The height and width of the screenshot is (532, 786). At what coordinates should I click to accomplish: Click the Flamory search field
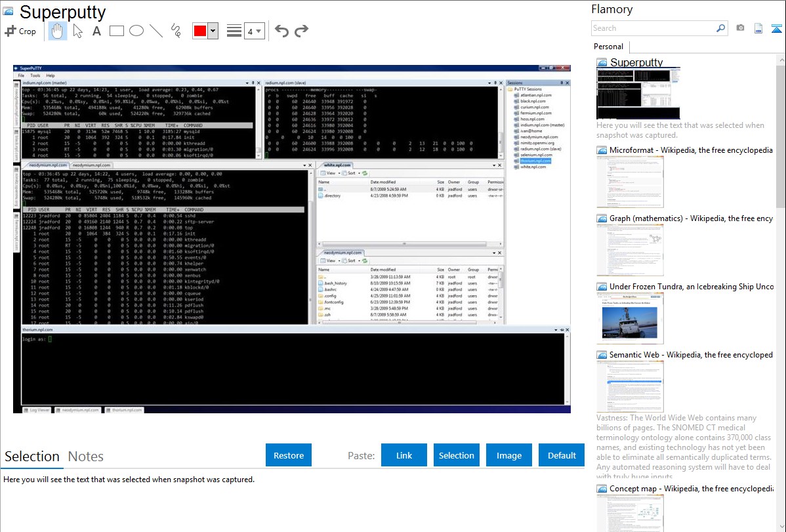click(653, 28)
